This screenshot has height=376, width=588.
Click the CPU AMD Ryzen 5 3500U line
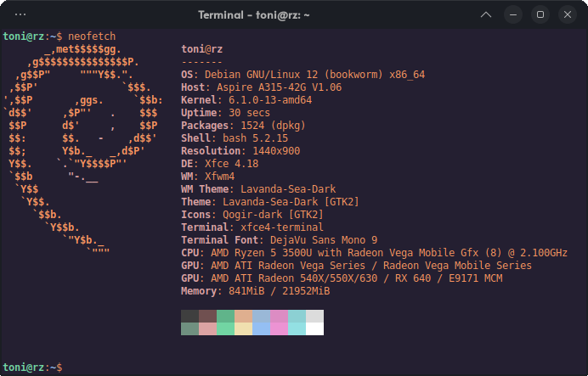point(374,253)
